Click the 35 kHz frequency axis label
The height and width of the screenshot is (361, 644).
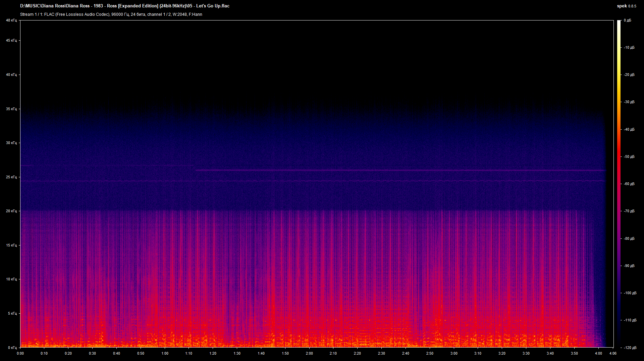pyautogui.click(x=11, y=109)
